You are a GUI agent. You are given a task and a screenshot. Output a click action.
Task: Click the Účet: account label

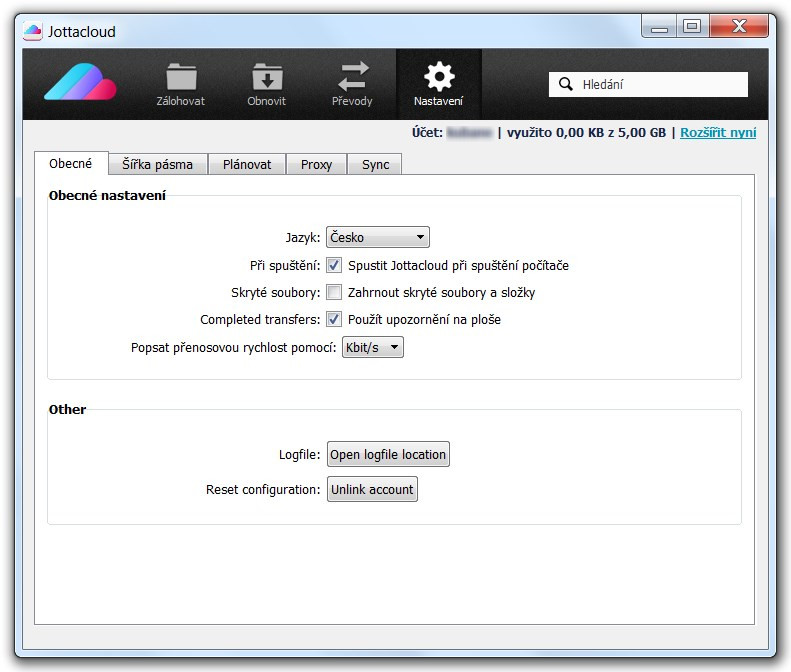(x=427, y=133)
